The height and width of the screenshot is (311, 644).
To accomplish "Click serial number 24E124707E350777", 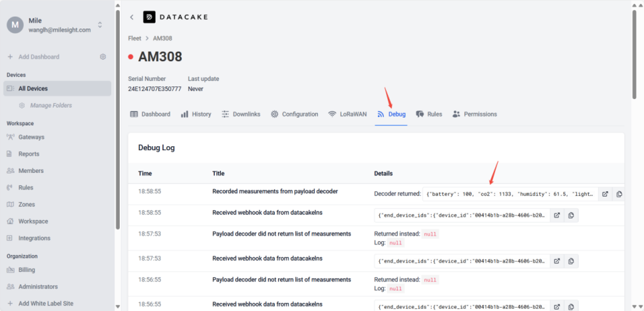I will pos(154,88).
